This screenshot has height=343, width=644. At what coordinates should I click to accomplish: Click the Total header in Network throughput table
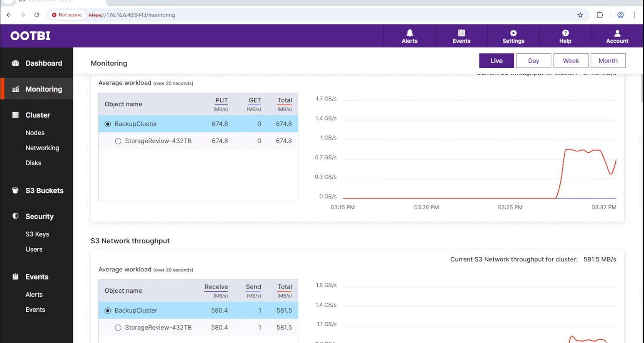point(285,287)
